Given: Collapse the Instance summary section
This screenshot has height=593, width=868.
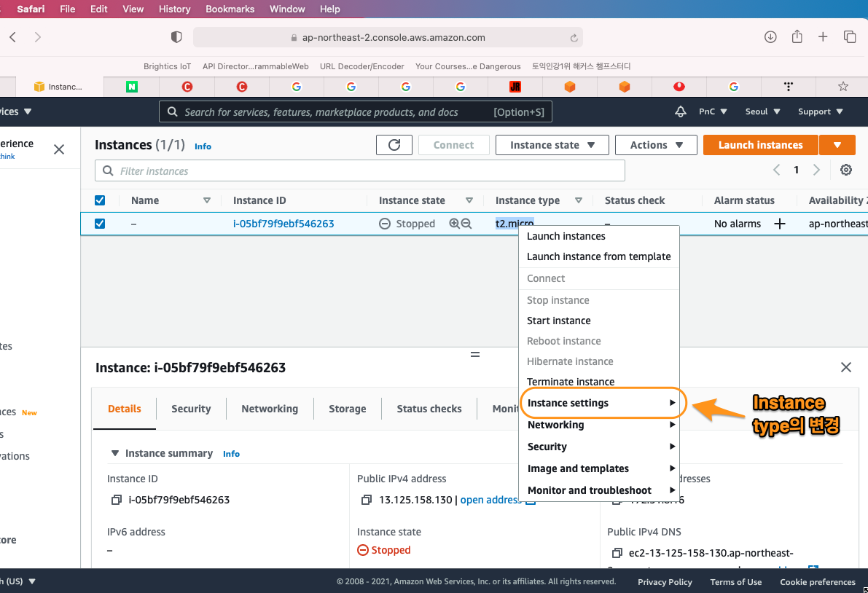Looking at the screenshot, I should (114, 453).
